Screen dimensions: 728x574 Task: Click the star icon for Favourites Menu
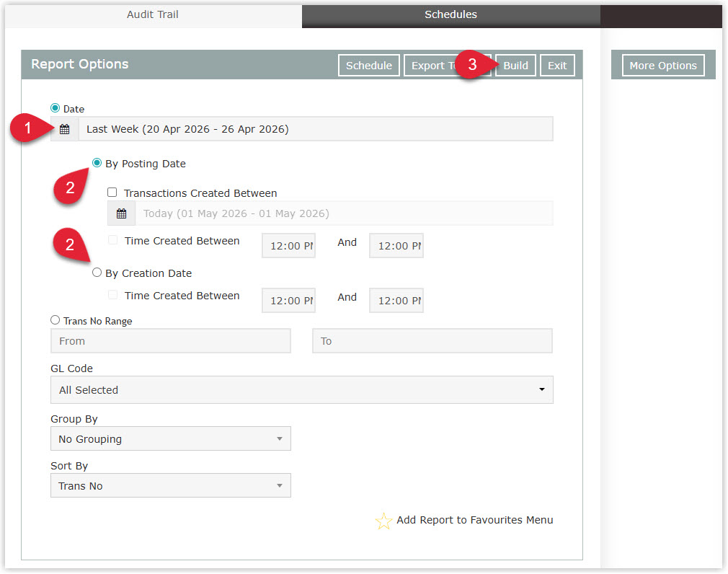tap(383, 521)
